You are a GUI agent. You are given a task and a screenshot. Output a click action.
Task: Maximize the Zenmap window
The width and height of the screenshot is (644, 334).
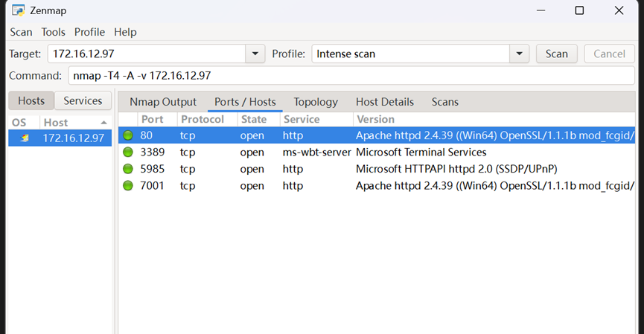pos(579,10)
